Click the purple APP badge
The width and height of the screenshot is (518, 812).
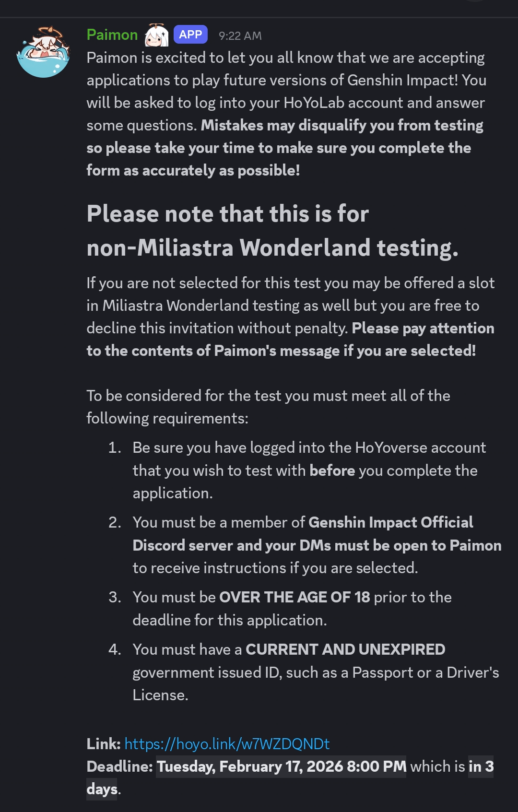[x=190, y=35]
